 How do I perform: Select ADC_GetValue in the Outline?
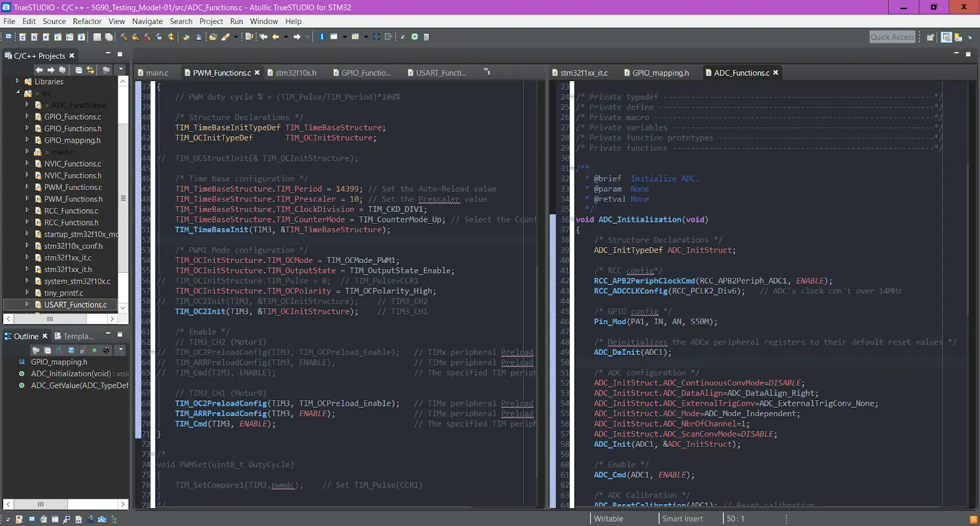click(x=80, y=385)
